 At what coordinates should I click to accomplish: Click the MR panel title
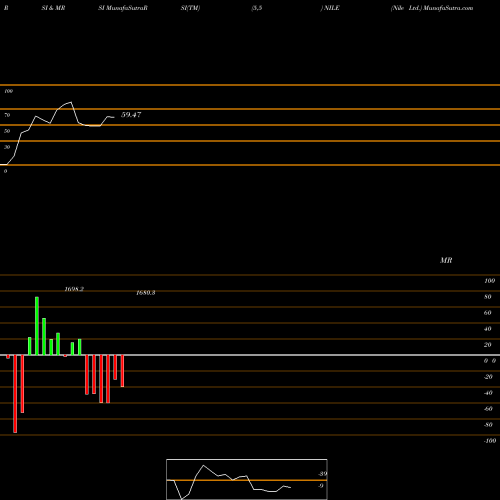click(446, 260)
